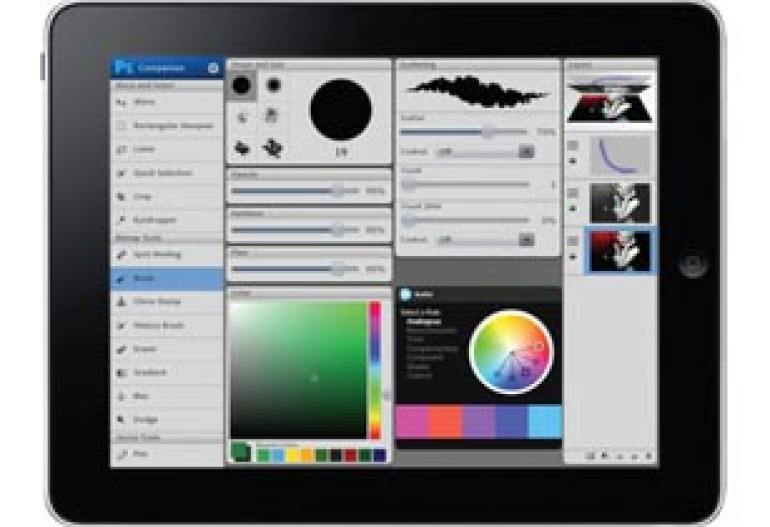Choose the Blur tool

[167, 396]
